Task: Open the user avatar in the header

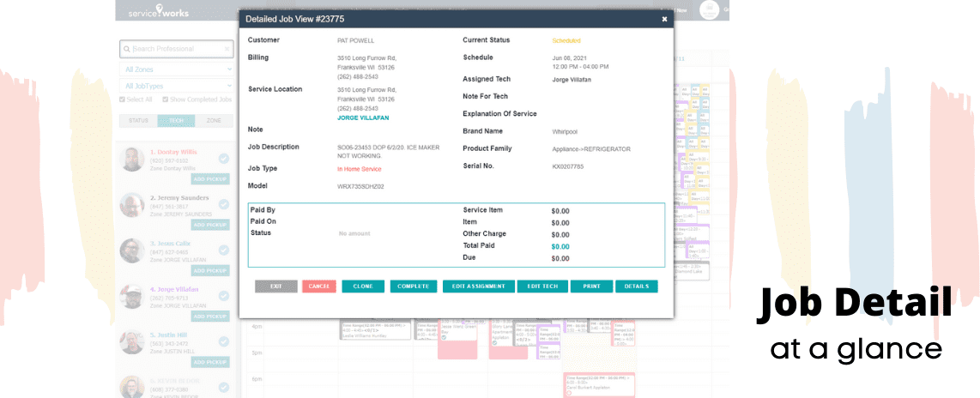Action: pyautogui.click(x=710, y=10)
